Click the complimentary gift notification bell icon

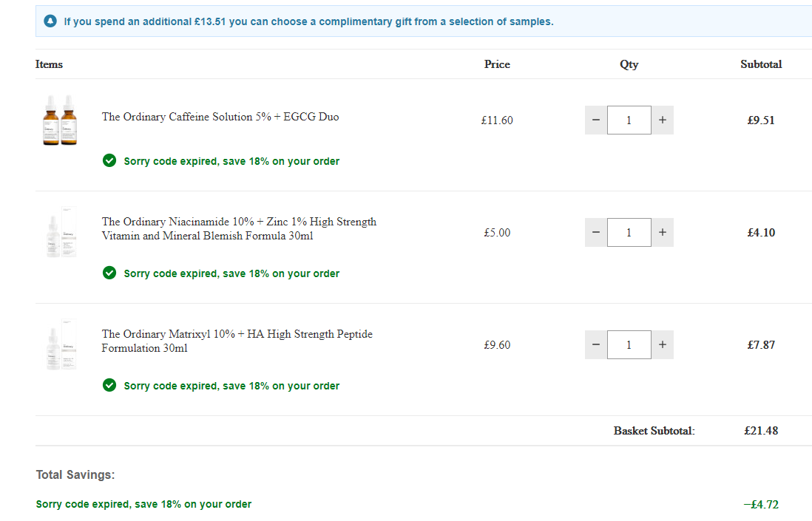[x=50, y=21]
